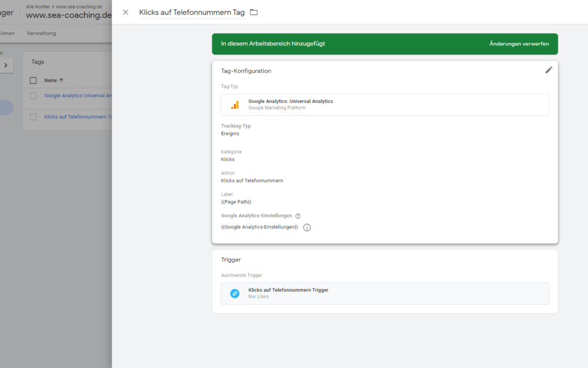The width and height of the screenshot is (588, 368).
Task: Click Aktion value Klicks auf Telefonnummern
Action: click(x=252, y=180)
